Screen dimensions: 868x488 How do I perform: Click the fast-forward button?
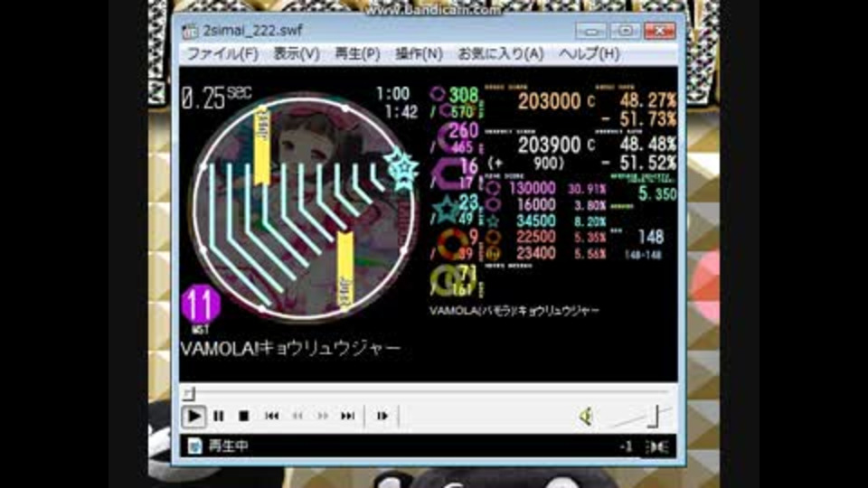(x=323, y=416)
